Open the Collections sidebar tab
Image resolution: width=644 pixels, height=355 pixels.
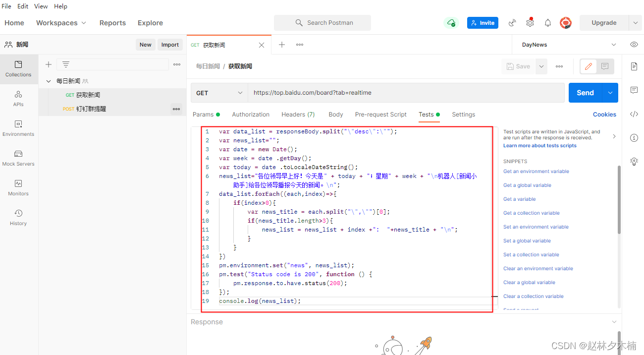tap(18, 69)
